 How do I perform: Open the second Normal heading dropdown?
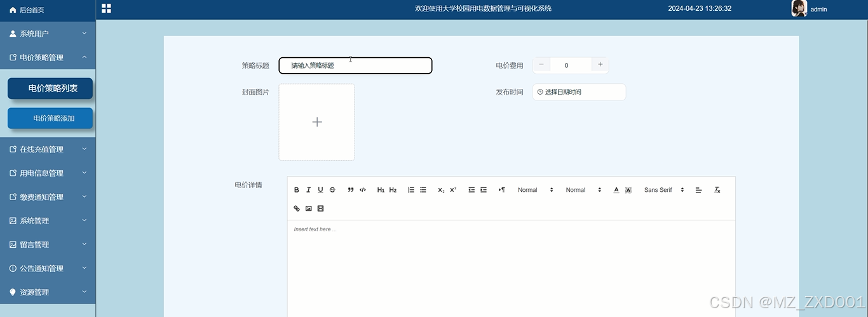click(x=583, y=190)
